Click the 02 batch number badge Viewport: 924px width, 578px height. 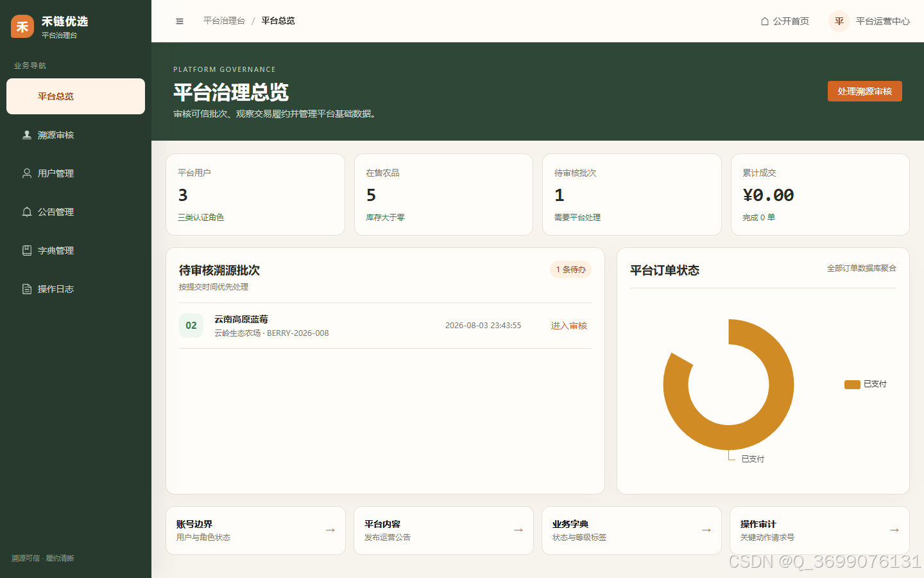point(191,326)
